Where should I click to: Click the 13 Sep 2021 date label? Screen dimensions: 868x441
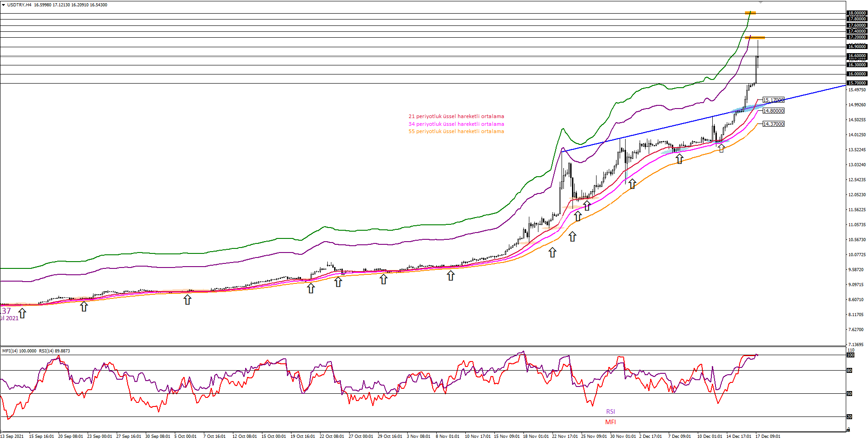click(12, 436)
